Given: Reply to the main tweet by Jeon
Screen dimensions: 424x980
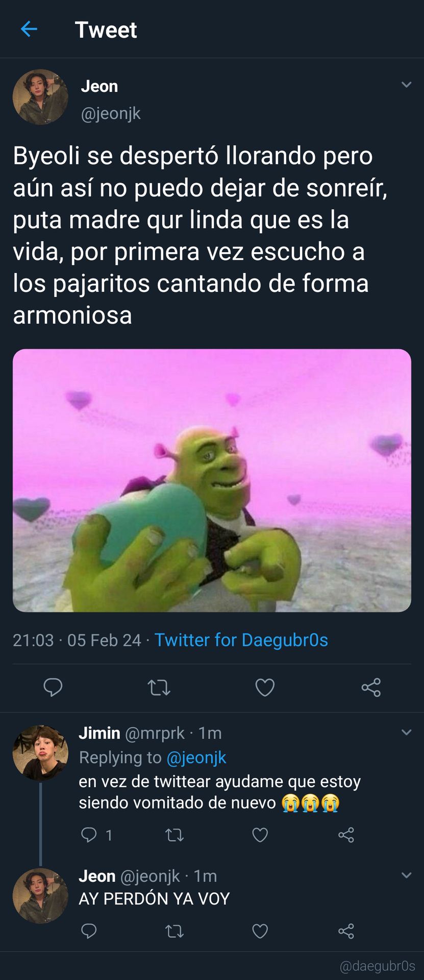Looking at the screenshot, I should coord(53,687).
